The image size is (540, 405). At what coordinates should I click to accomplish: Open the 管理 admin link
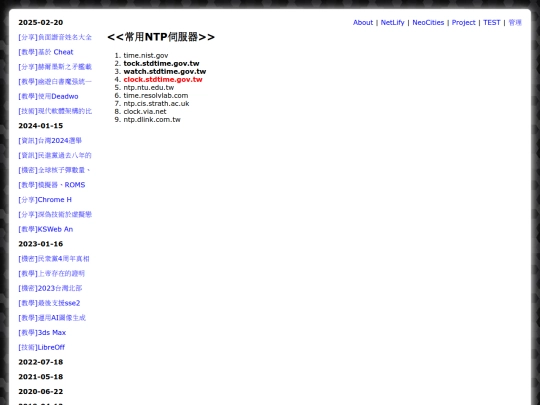(515, 22)
